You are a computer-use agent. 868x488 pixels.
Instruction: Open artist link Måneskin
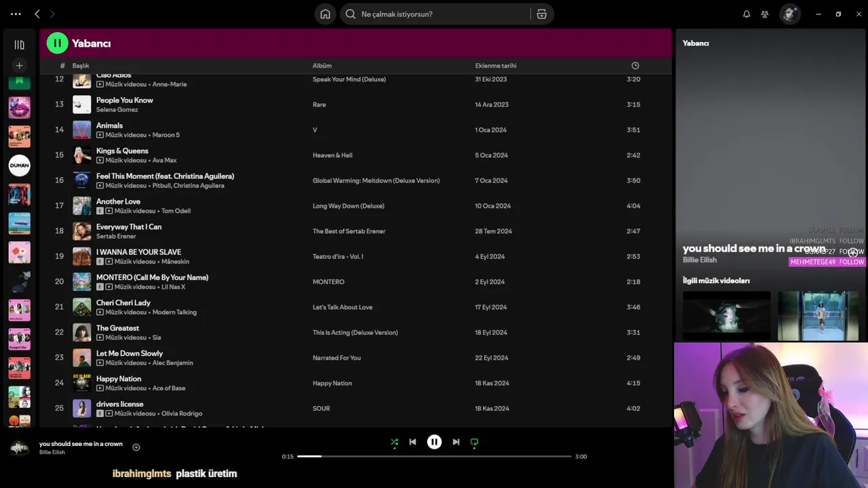[x=175, y=262]
